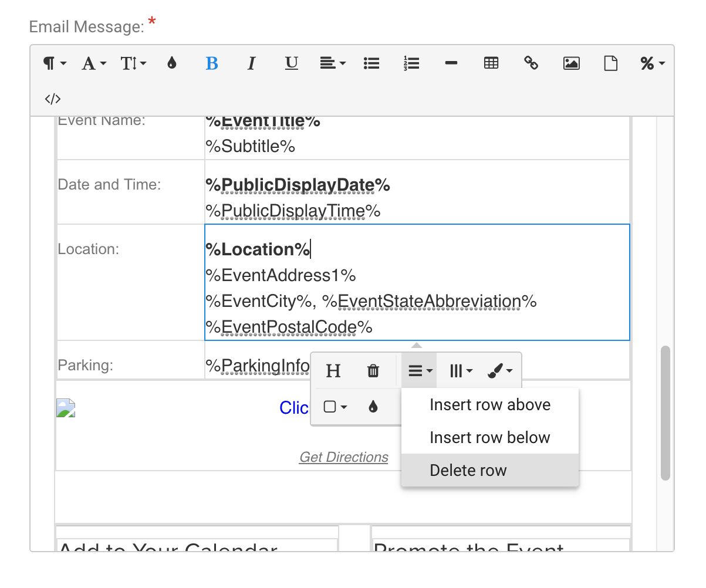Screen dimensions: 706x588
Task: Insert a horizontal line
Action: pyautogui.click(x=451, y=63)
